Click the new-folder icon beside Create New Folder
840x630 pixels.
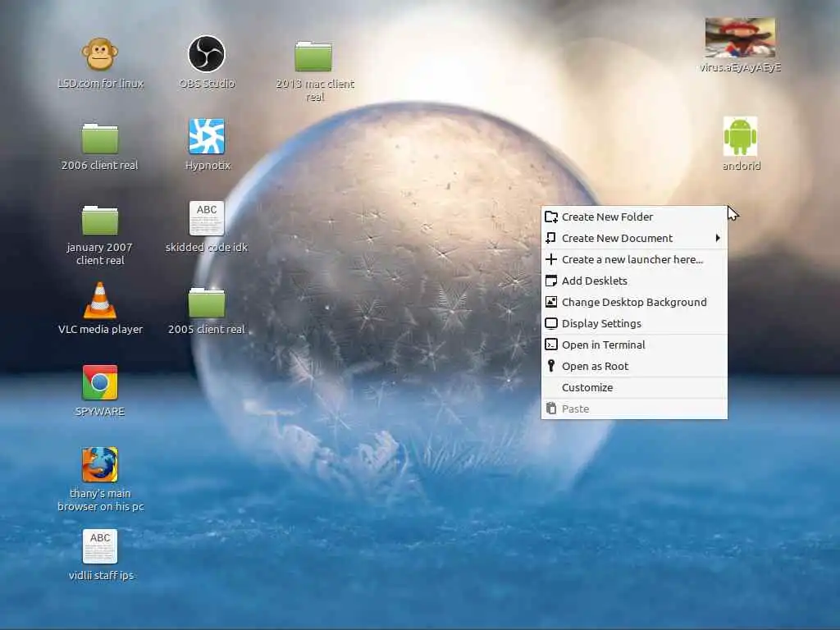coord(551,217)
